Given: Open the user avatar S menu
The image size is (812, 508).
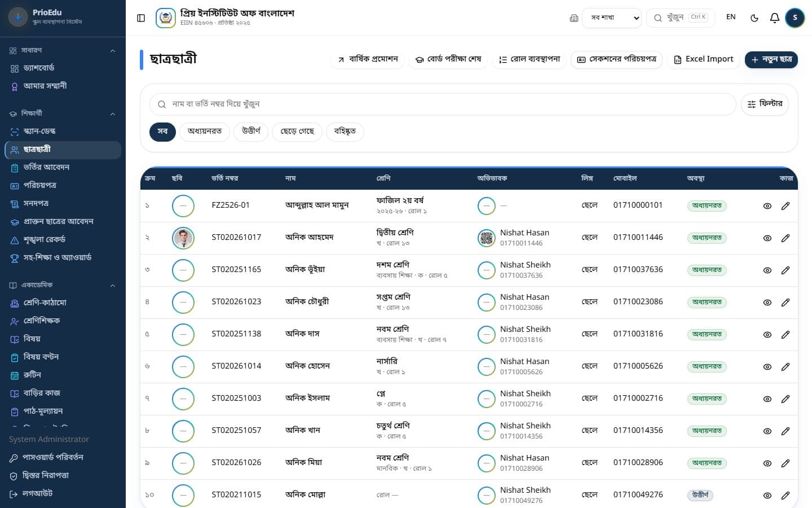Looking at the screenshot, I should click(795, 18).
